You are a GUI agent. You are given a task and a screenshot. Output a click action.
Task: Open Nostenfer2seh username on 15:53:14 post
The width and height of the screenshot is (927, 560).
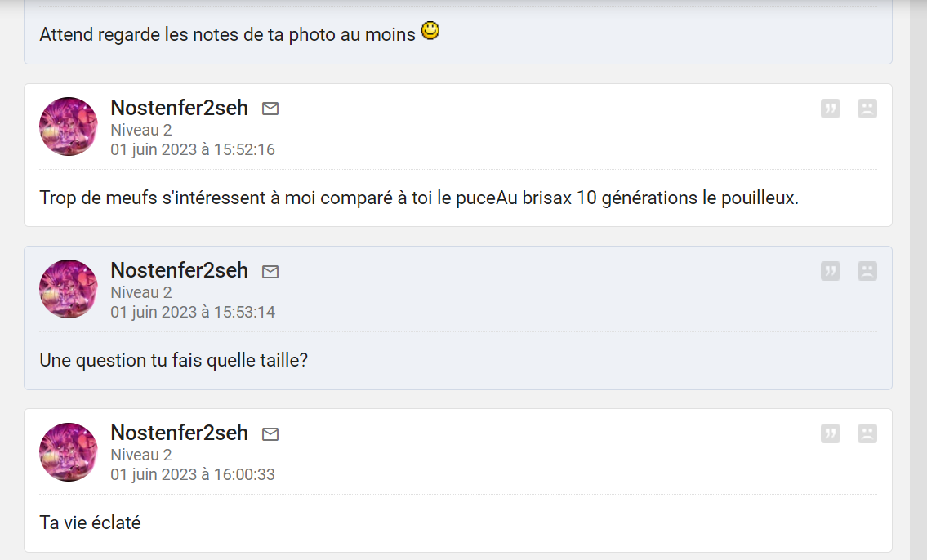(179, 270)
